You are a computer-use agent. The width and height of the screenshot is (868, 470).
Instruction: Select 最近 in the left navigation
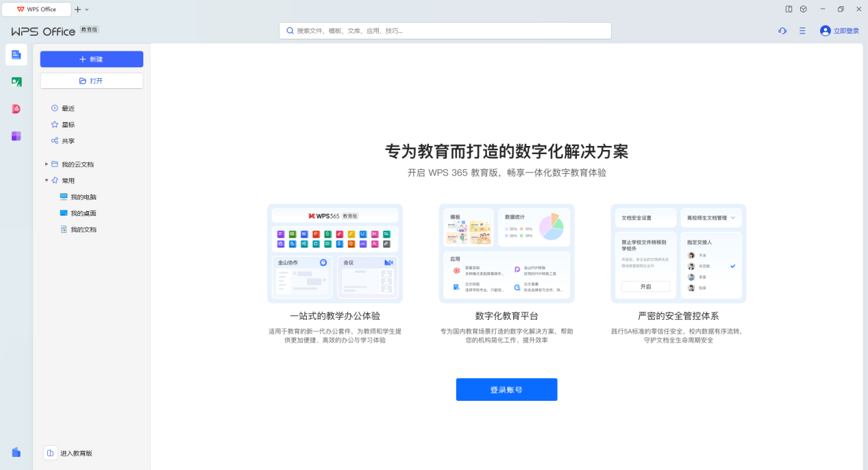[x=66, y=108]
